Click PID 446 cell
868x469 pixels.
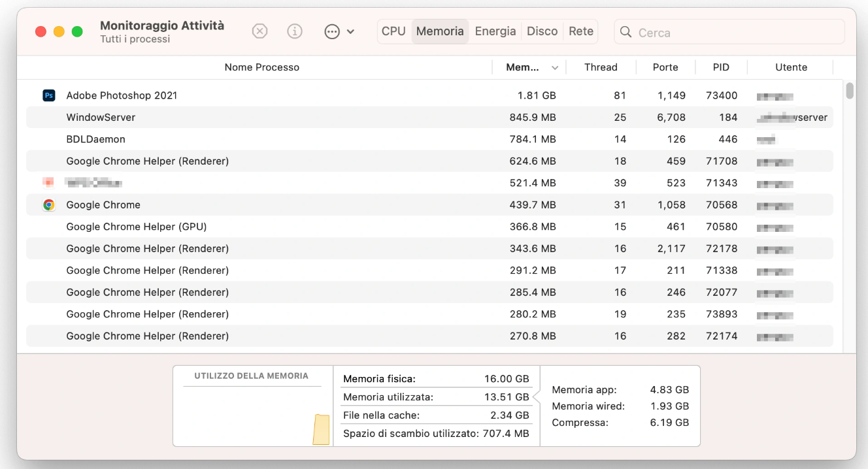pyautogui.click(x=728, y=139)
